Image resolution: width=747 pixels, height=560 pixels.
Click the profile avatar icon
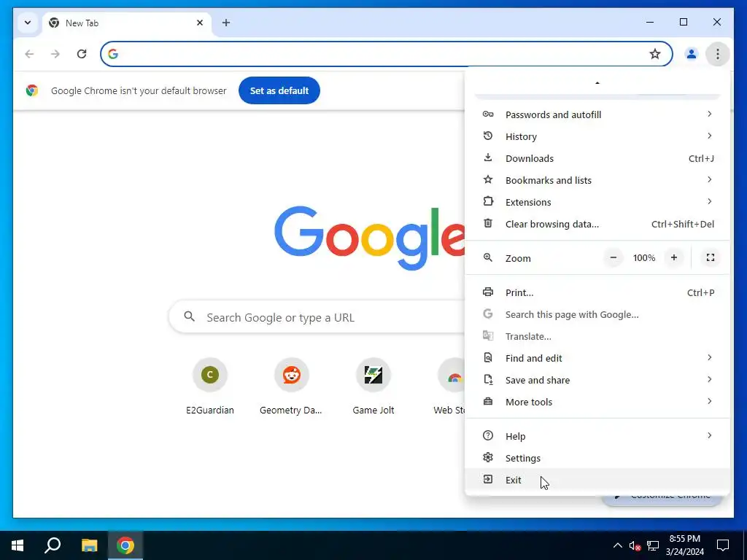[x=691, y=54]
